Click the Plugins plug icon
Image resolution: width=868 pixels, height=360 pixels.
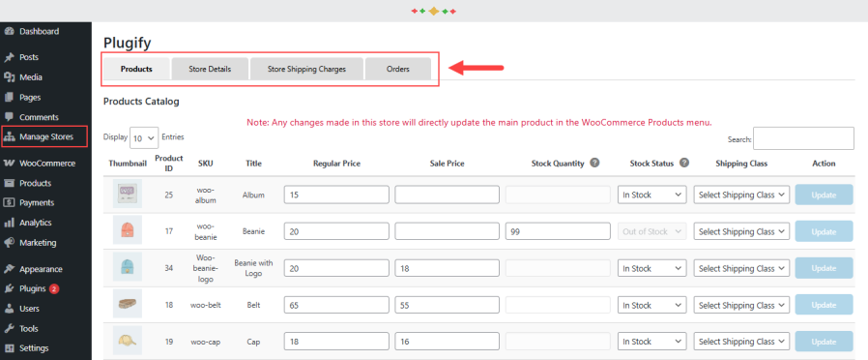tap(9, 289)
